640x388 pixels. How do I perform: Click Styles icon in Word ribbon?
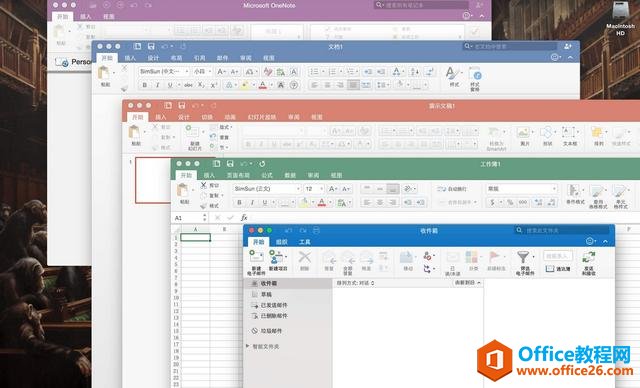(x=451, y=73)
